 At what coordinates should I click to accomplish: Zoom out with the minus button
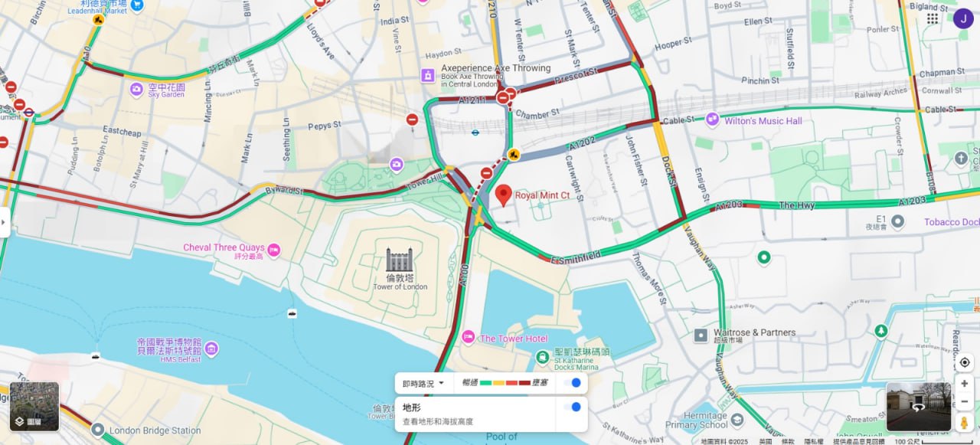(x=964, y=402)
